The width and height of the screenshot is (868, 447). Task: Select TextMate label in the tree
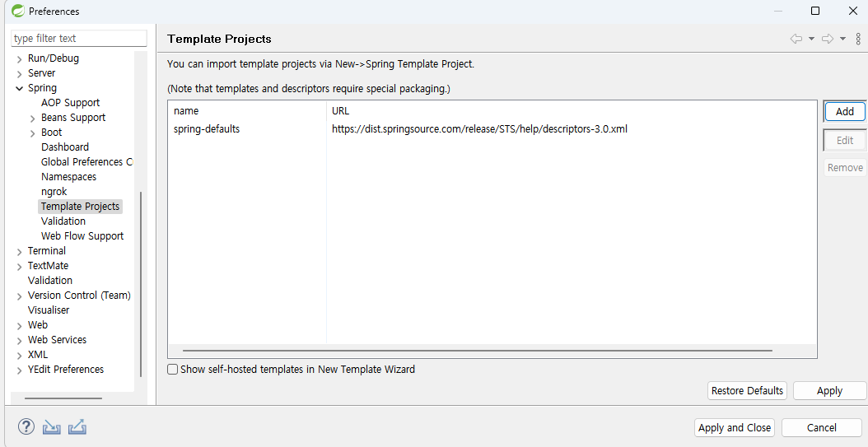pyautogui.click(x=48, y=266)
